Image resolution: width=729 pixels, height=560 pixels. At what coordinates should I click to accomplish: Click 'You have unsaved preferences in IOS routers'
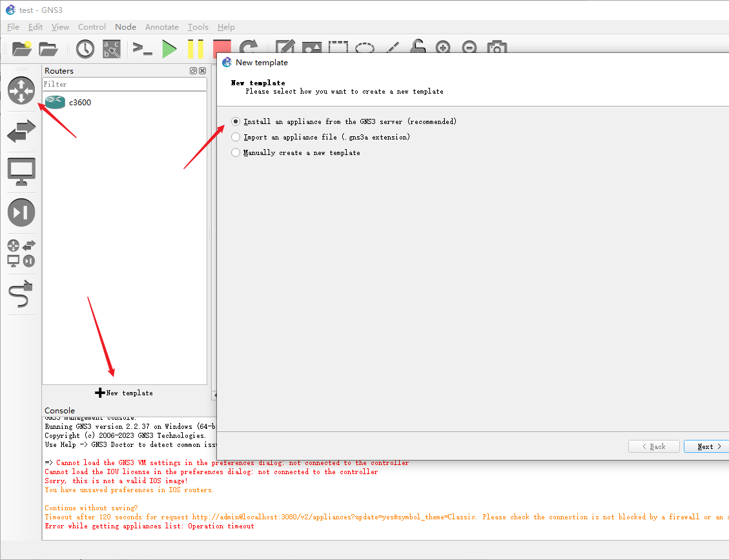click(x=129, y=490)
